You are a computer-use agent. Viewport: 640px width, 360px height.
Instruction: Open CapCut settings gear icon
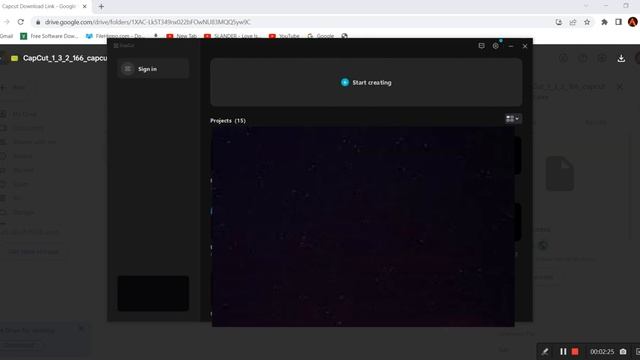(x=496, y=46)
